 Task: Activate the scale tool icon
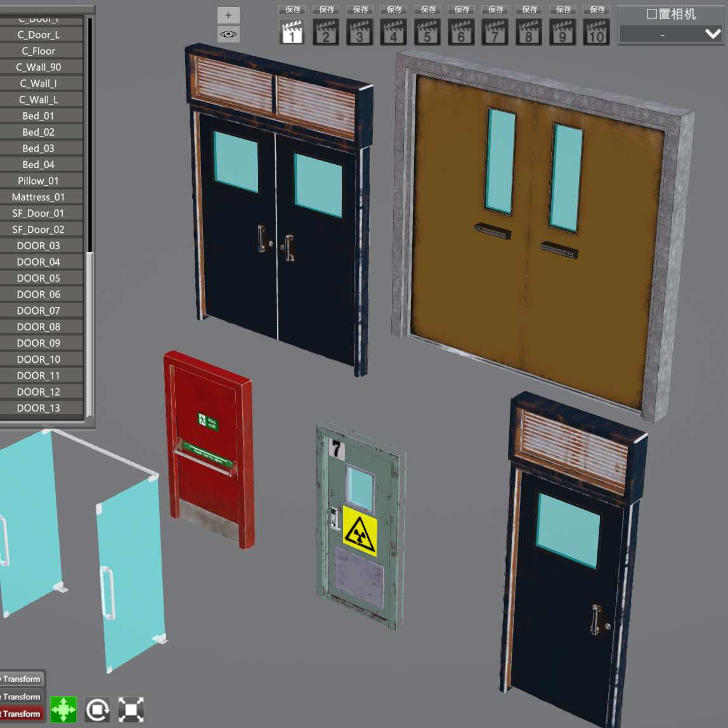point(131,710)
